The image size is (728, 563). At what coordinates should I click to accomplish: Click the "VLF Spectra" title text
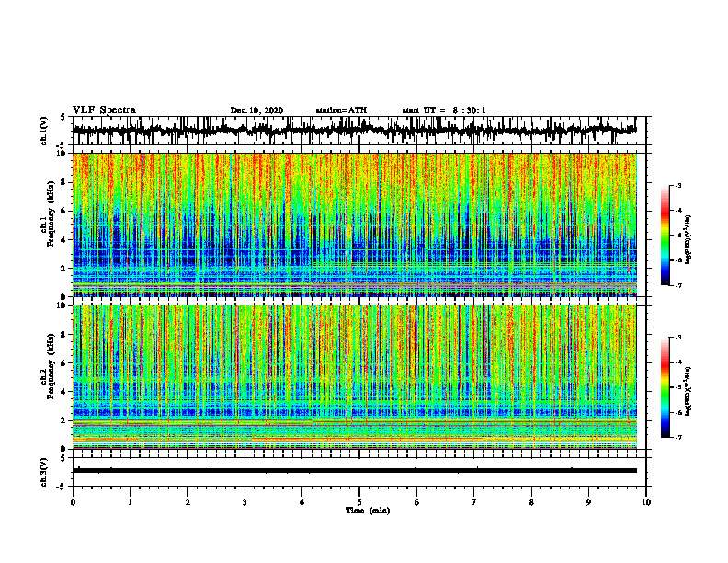coord(104,109)
